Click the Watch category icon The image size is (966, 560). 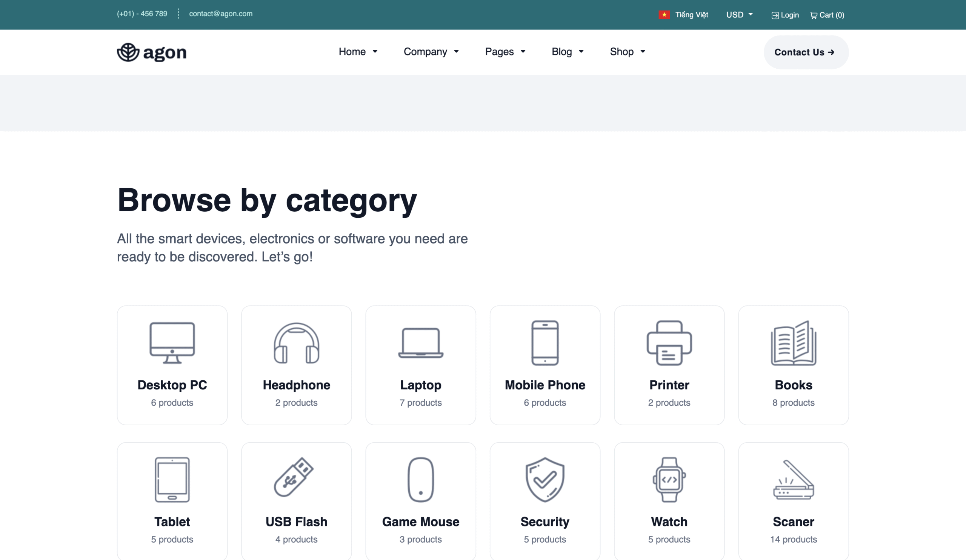[x=669, y=479]
